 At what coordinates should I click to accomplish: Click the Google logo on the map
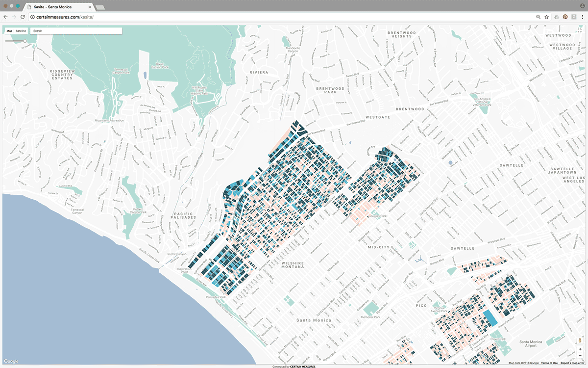[11, 361]
